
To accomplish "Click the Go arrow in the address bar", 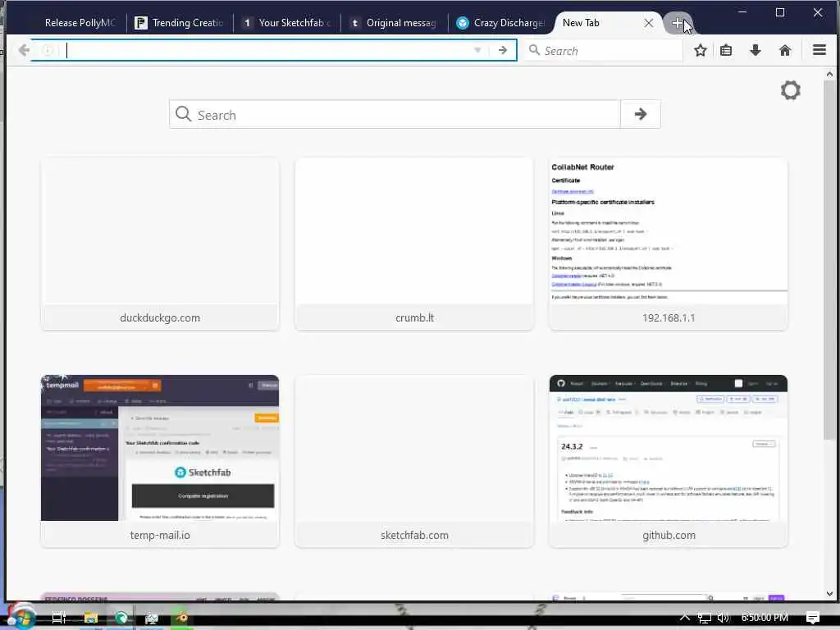I will pyautogui.click(x=502, y=50).
